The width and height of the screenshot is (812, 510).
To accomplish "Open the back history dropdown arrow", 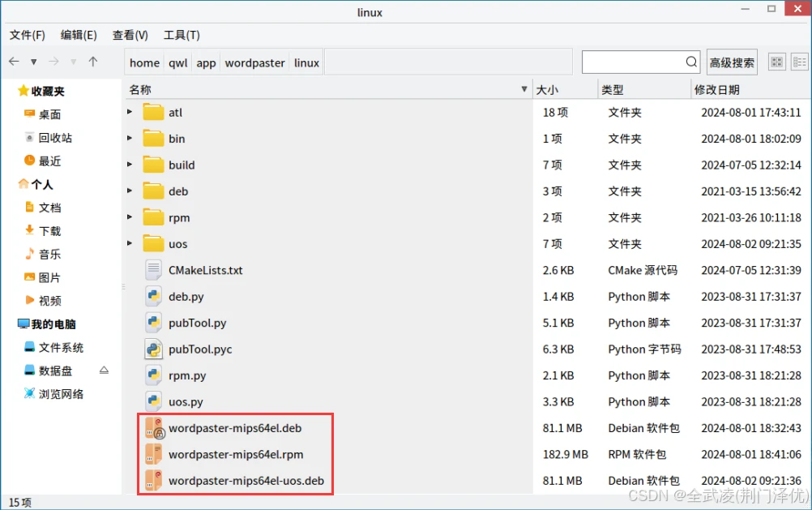I will pyautogui.click(x=34, y=62).
